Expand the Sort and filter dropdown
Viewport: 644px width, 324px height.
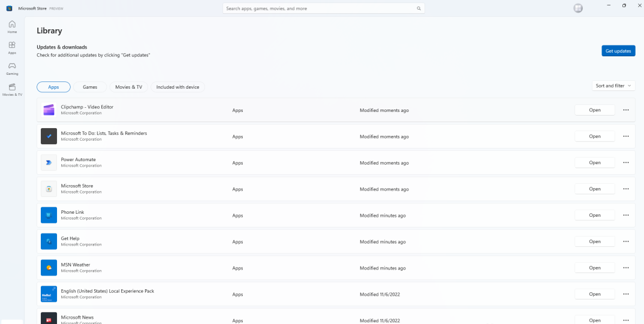[x=613, y=86]
